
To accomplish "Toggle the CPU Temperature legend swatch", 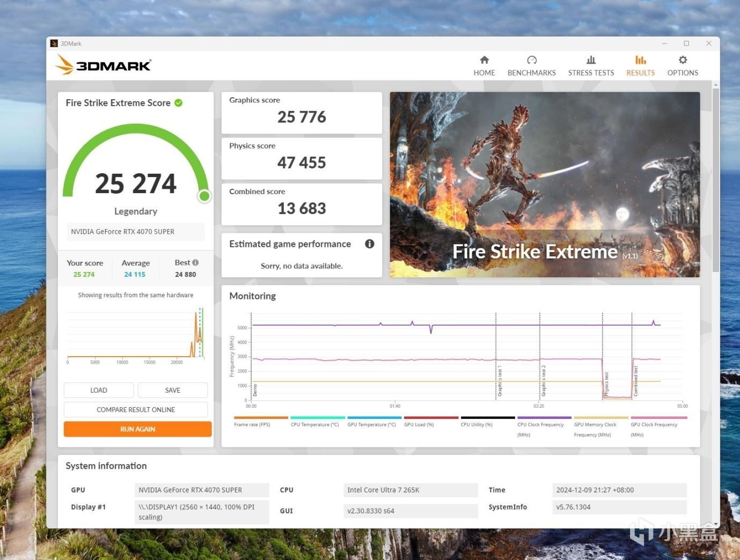I will point(318,417).
